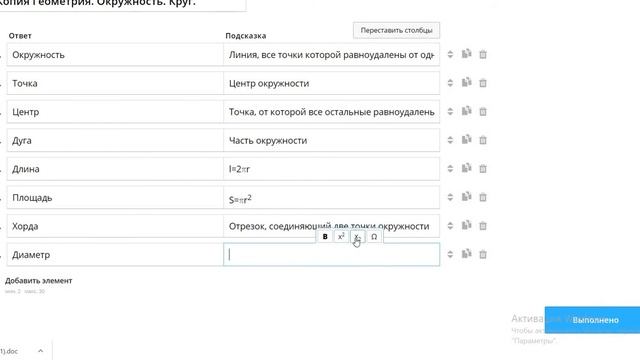This screenshot has width=640, height=360.
Task: Delete the Длина row
Action: (x=483, y=169)
